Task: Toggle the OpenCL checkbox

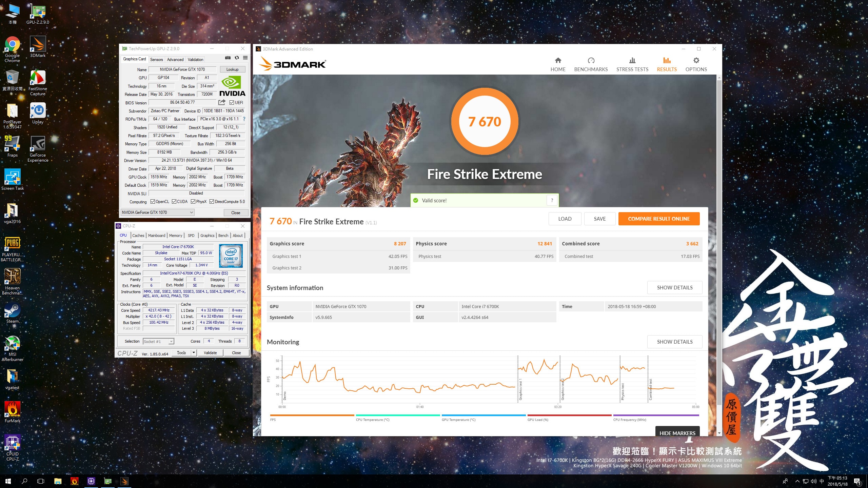Action: point(153,202)
